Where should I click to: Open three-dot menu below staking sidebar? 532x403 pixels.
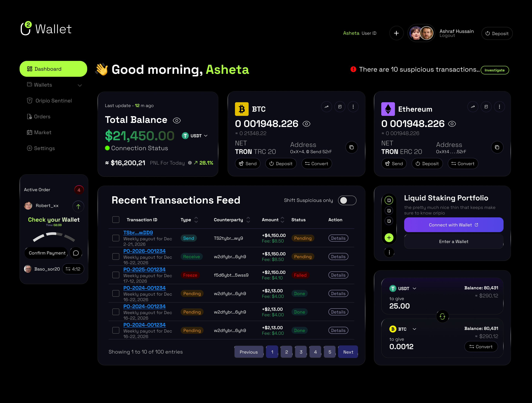coord(389,252)
